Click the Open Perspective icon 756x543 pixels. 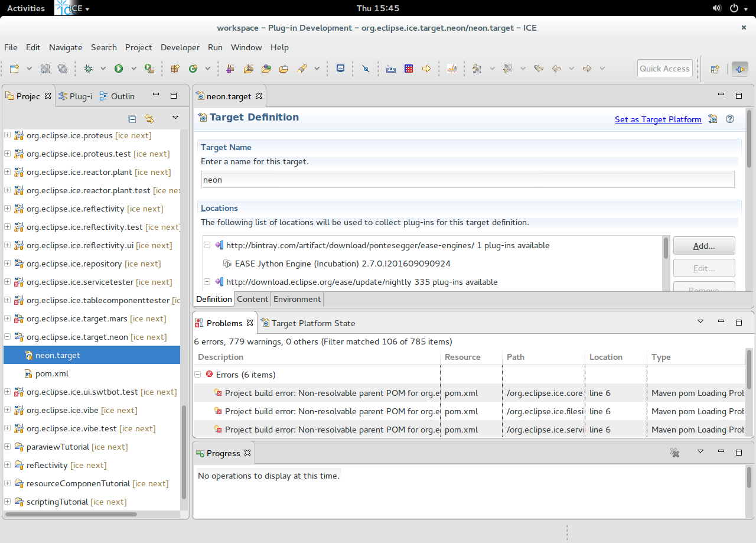coord(715,69)
